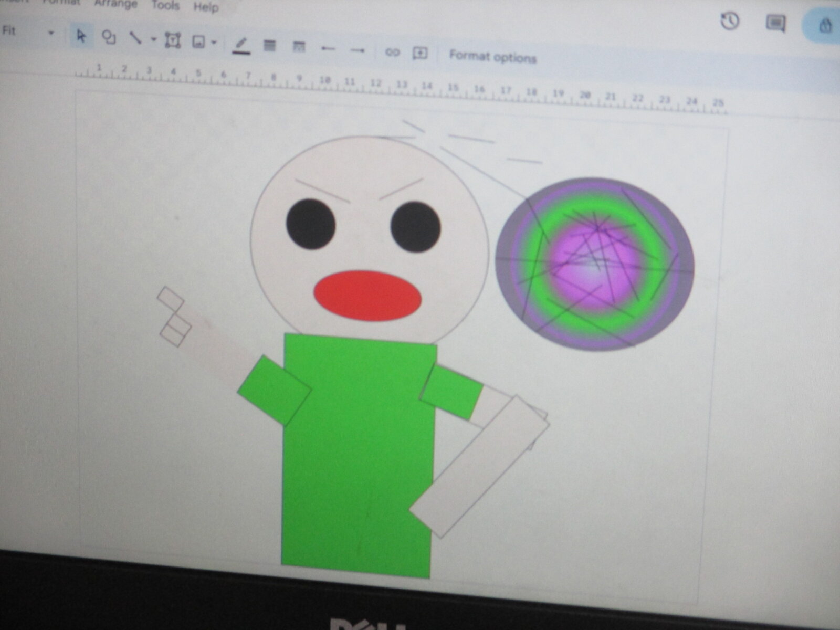
Task: Expand the line type dropdown arrow
Action: click(x=153, y=39)
